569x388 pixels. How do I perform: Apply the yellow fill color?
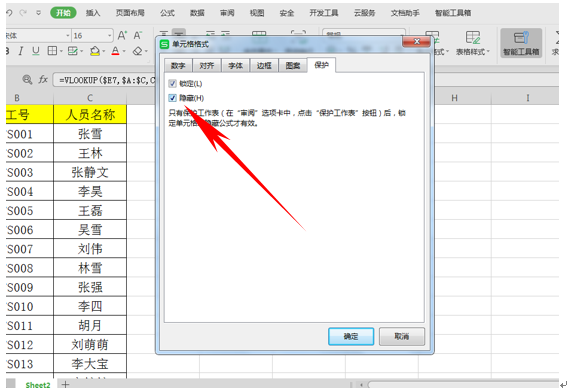[95, 51]
